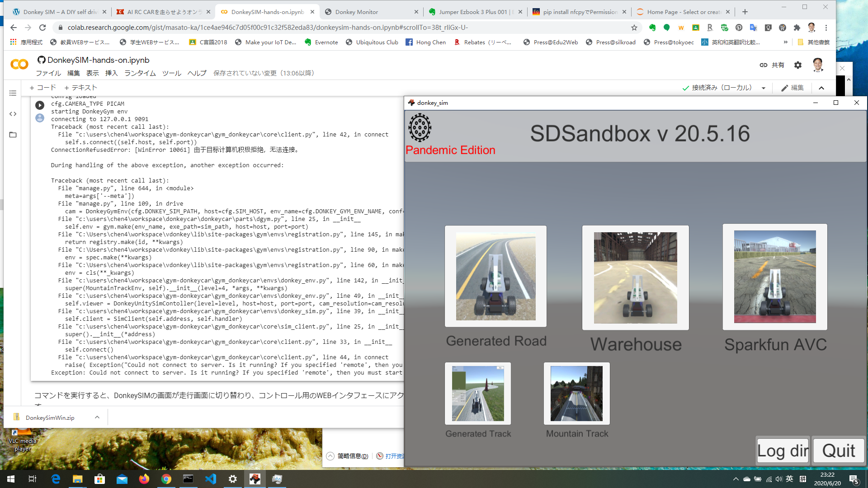868x488 pixels.
Task: Open the notification center icon
Action: 854,479
